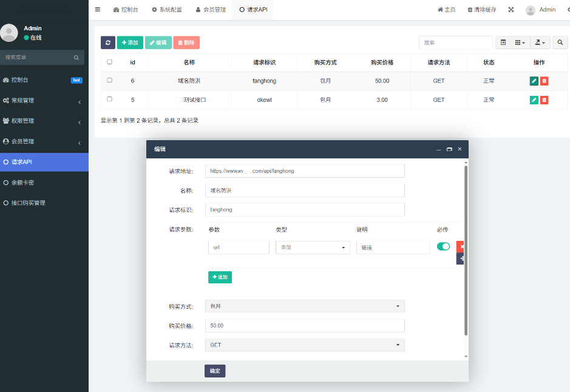570x392 pixels.
Task: Go to 主页 link in header
Action: (x=447, y=10)
